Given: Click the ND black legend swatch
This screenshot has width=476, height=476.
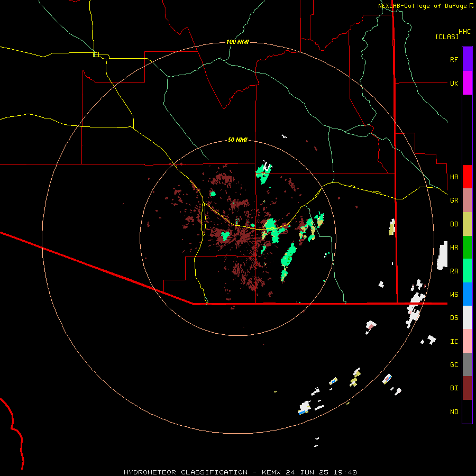Looking at the screenshot, I should pos(467,411).
